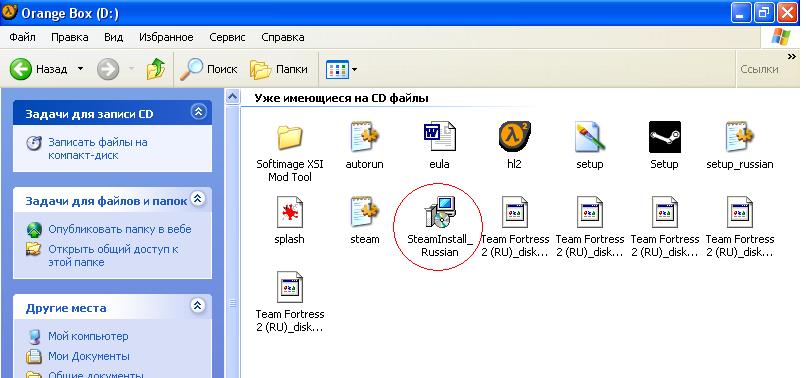806x378 pixels.
Task: Open the Views dropdown arrow
Action: pos(355,69)
